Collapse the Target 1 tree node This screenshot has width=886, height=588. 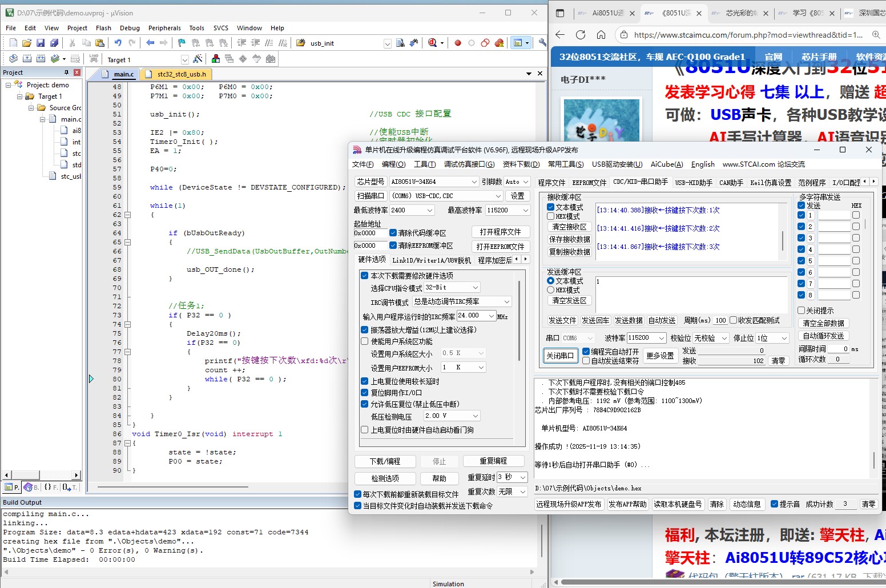pyautogui.click(x=19, y=96)
